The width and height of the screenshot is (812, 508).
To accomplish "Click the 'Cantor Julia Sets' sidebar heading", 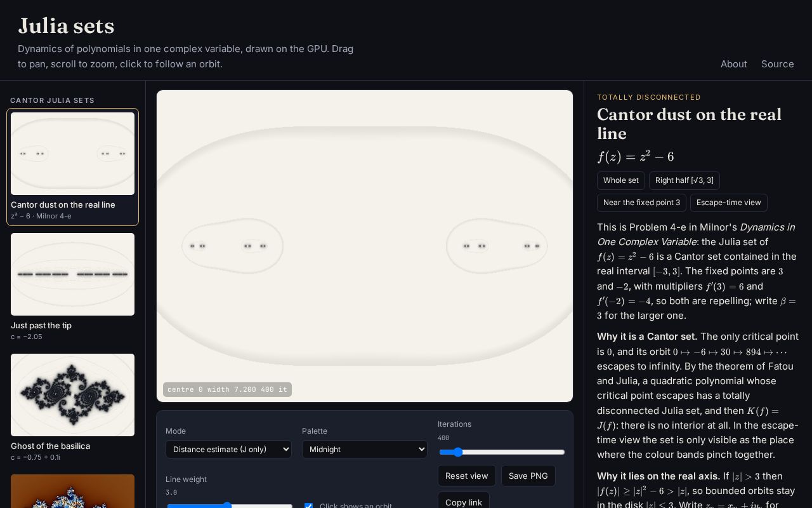I will (52, 100).
